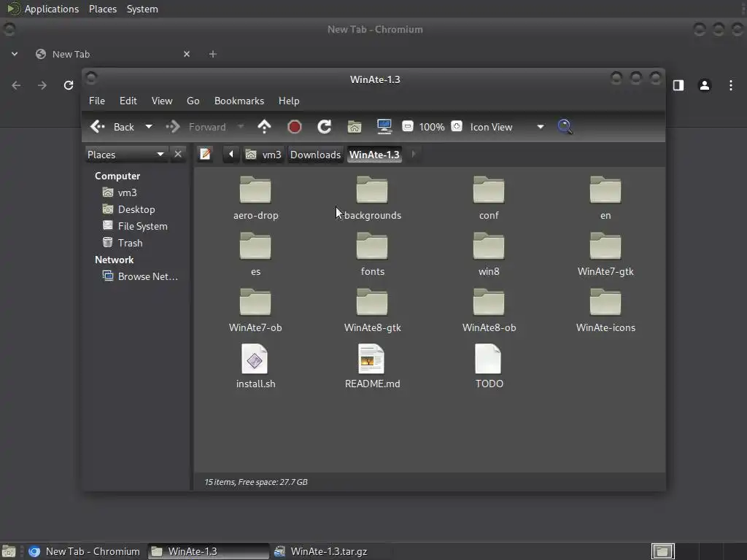Select the install.sh script file icon
This screenshot has width=747, height=560.
(255, 359)
